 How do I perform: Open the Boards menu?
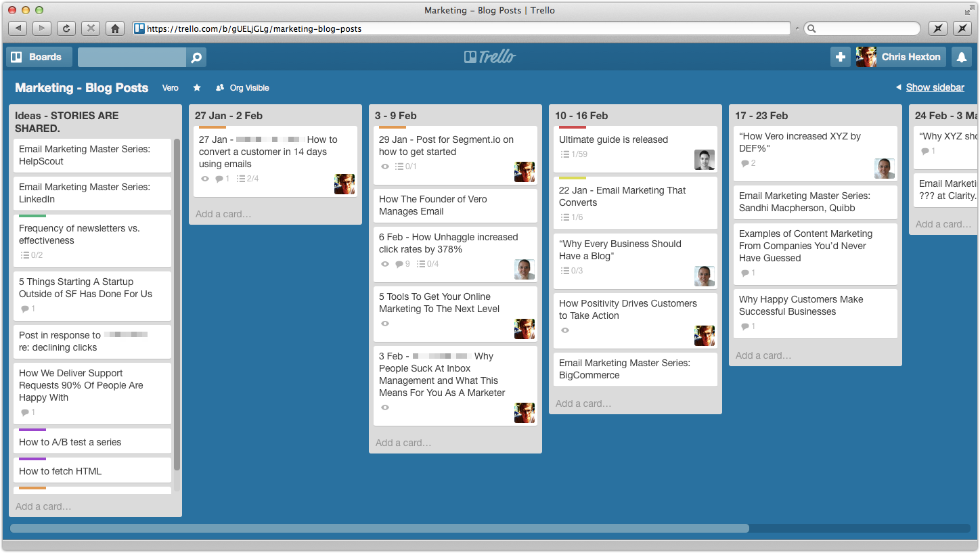pos(38,58)
